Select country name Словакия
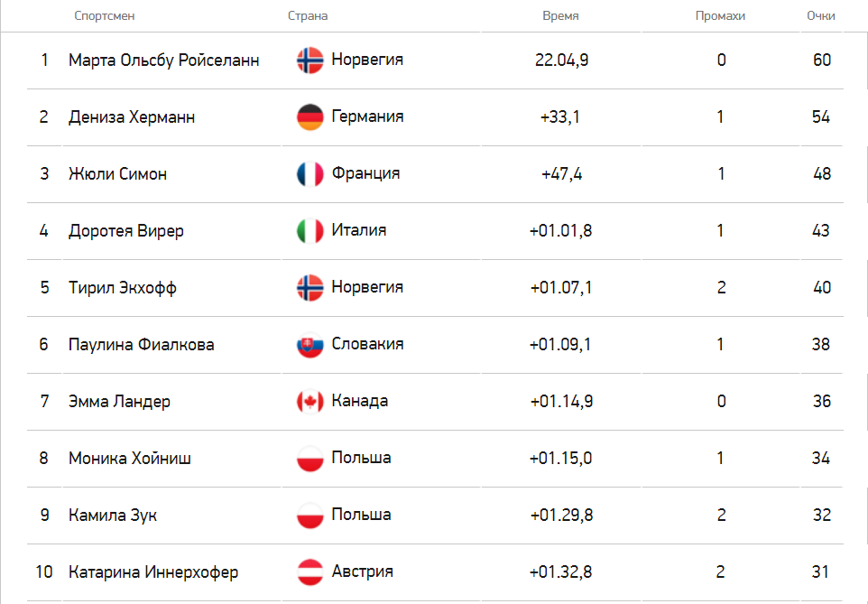The height and width of the screenshot is (604, 868). 367,344
